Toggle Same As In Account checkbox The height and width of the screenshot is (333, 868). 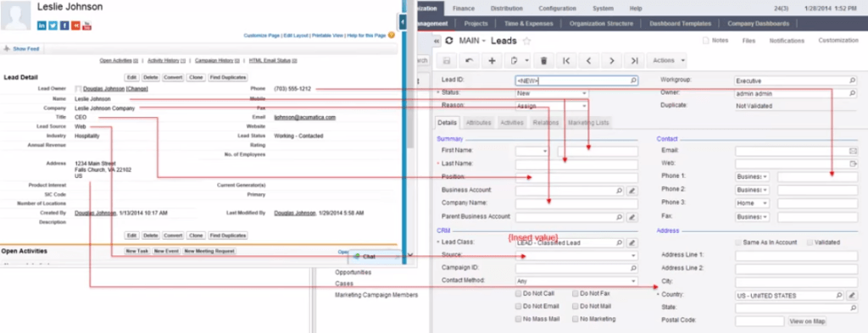(738, 242)
